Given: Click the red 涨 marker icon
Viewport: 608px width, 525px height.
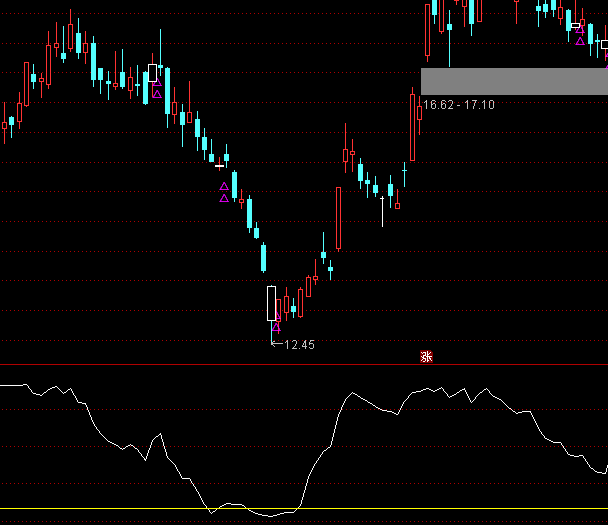Looking at the screenshot, I should [425, 356].
